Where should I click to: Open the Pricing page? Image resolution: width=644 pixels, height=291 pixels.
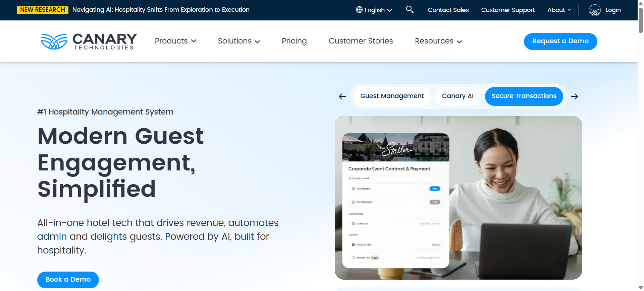tap(294, 41)
